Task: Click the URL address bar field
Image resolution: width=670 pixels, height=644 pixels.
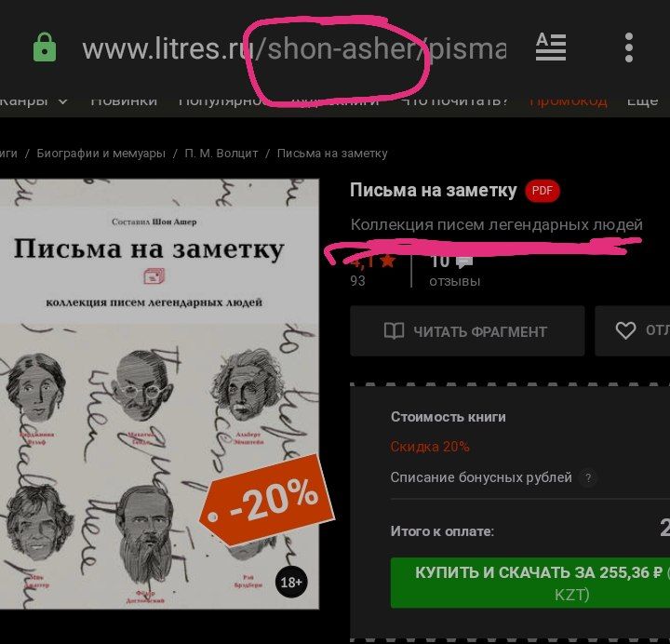Action: click(294, 48)
